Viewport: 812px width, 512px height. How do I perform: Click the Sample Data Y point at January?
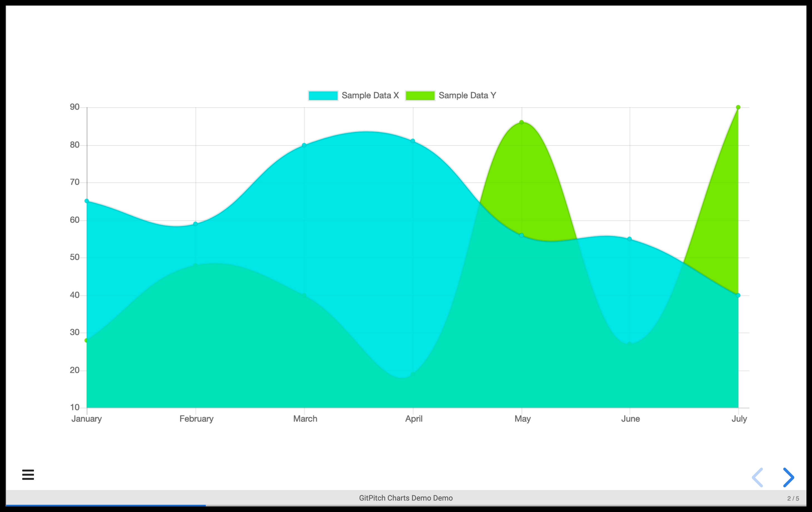tap(86, 340)
